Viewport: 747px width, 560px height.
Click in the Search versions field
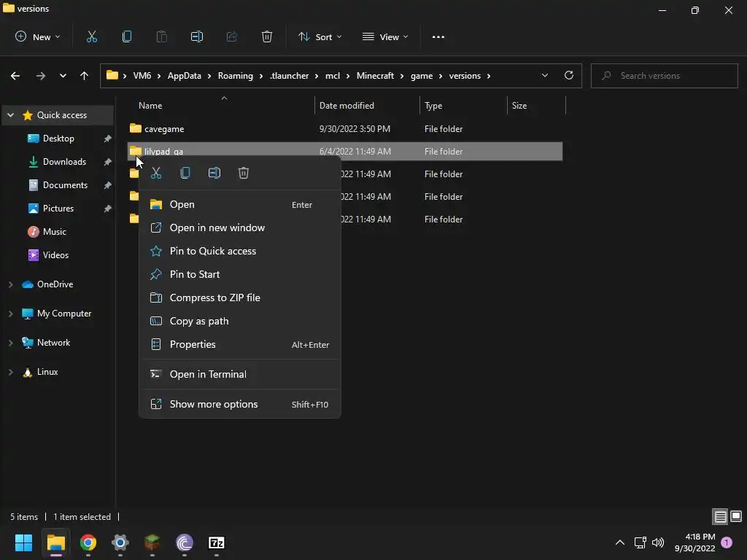[664, 76]
